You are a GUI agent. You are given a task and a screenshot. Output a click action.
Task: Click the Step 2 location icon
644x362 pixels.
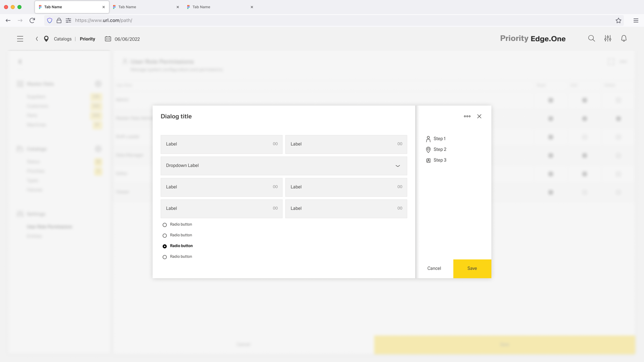point(428,149)
